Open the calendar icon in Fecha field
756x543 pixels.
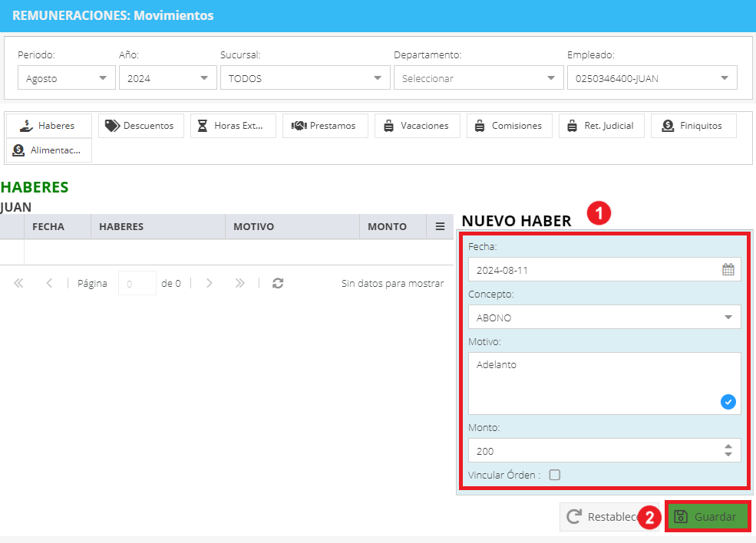click(728, 270)
